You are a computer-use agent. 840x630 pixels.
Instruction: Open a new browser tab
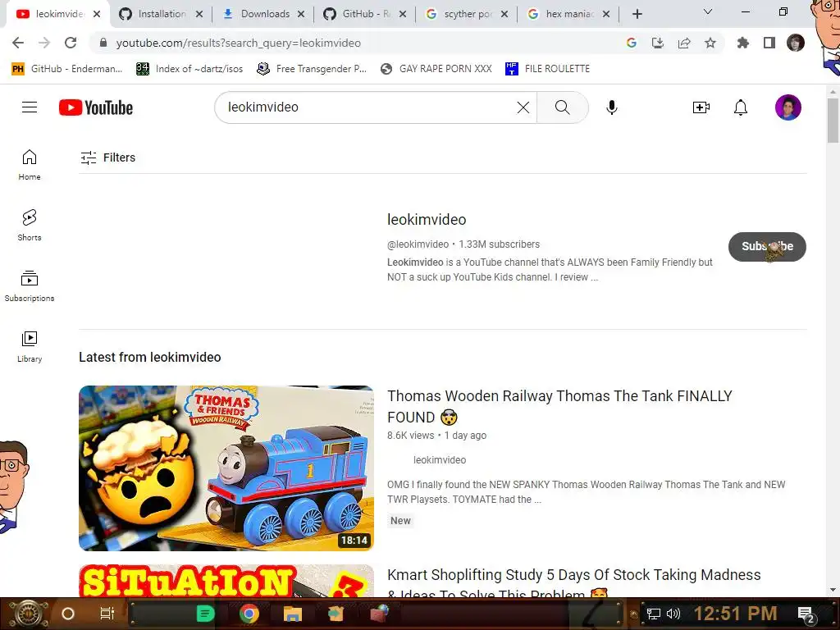(637, 14)
